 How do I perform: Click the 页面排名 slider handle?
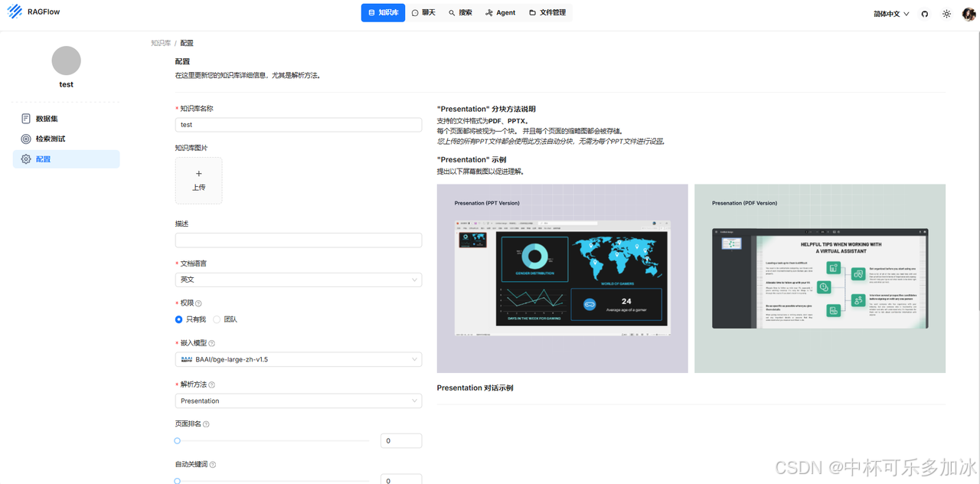pyautogui.click(x=178, y=441)
